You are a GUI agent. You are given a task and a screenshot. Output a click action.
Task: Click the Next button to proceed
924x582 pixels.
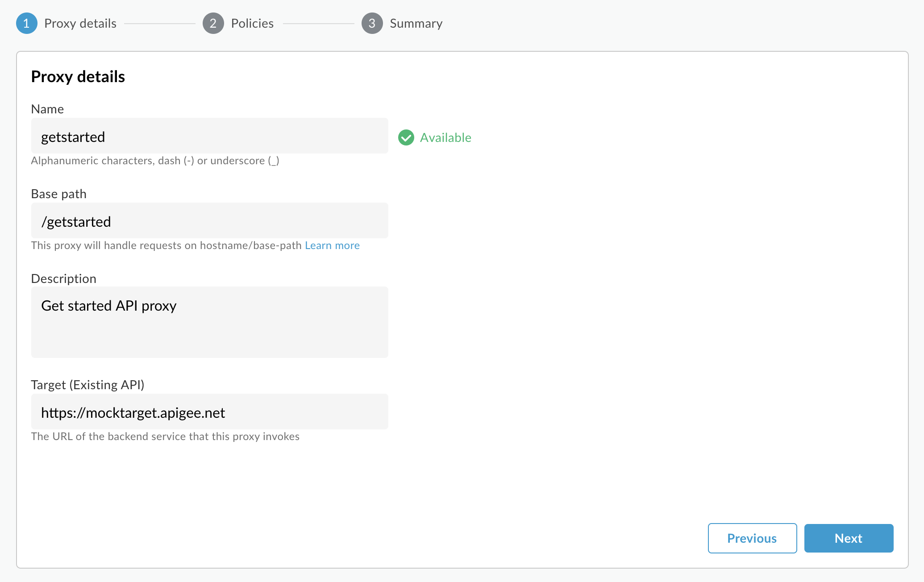(848, 537)
